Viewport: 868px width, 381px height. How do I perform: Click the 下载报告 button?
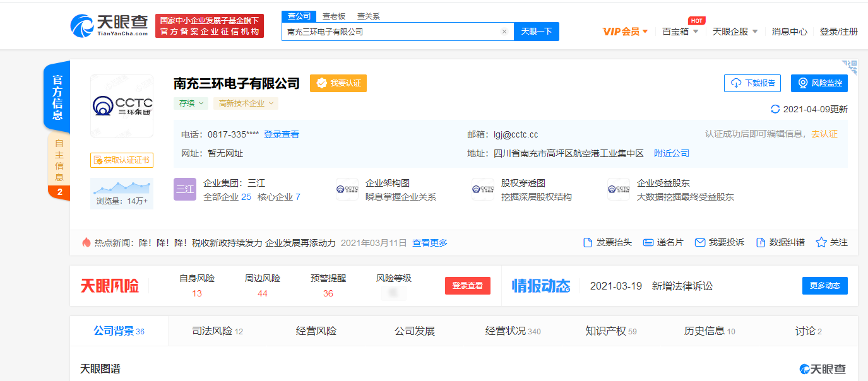(752, 83)
